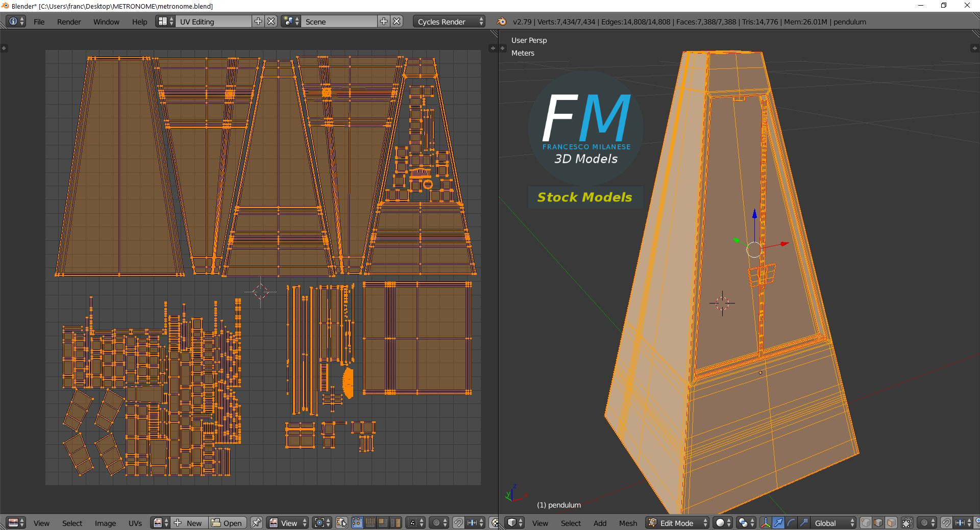Select the rotate manipulator icon
Image resolution: width=980 pixels, height=530 pixels.
[x=791, y=523]
